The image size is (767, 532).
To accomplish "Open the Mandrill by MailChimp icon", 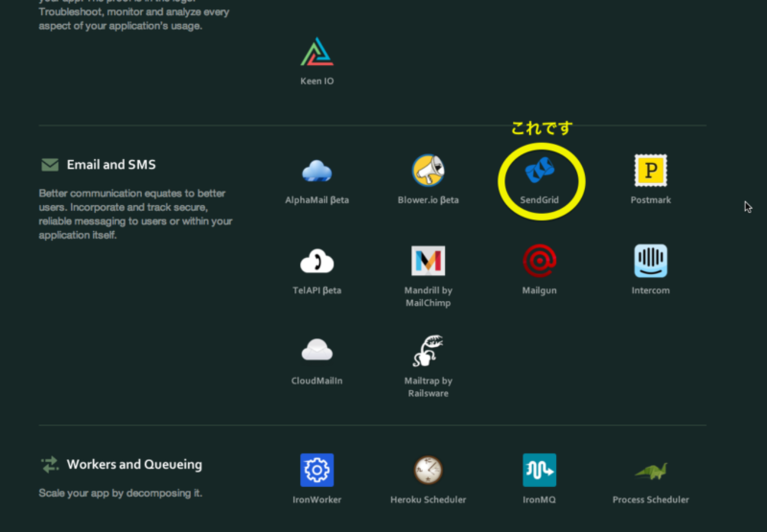I will click(428, 261).
